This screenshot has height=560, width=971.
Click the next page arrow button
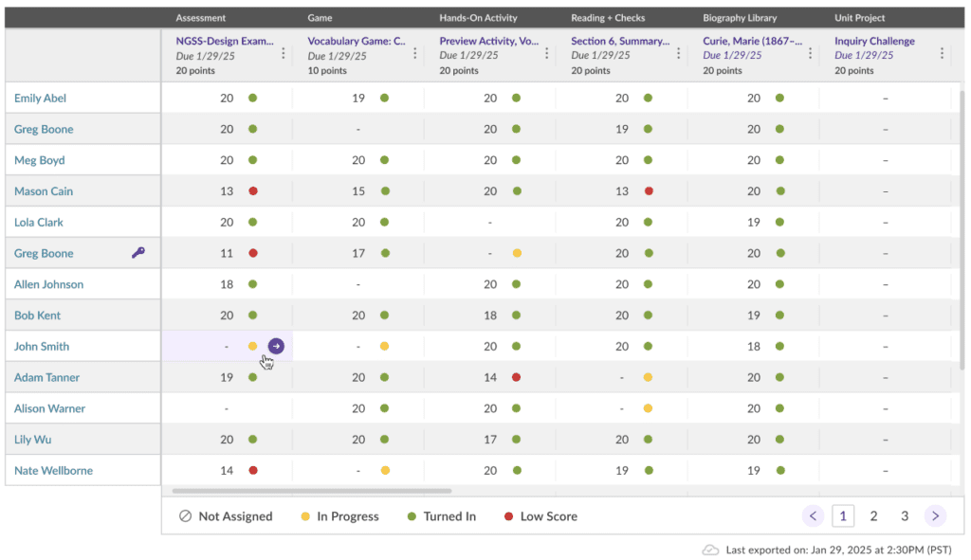(935, 516)
